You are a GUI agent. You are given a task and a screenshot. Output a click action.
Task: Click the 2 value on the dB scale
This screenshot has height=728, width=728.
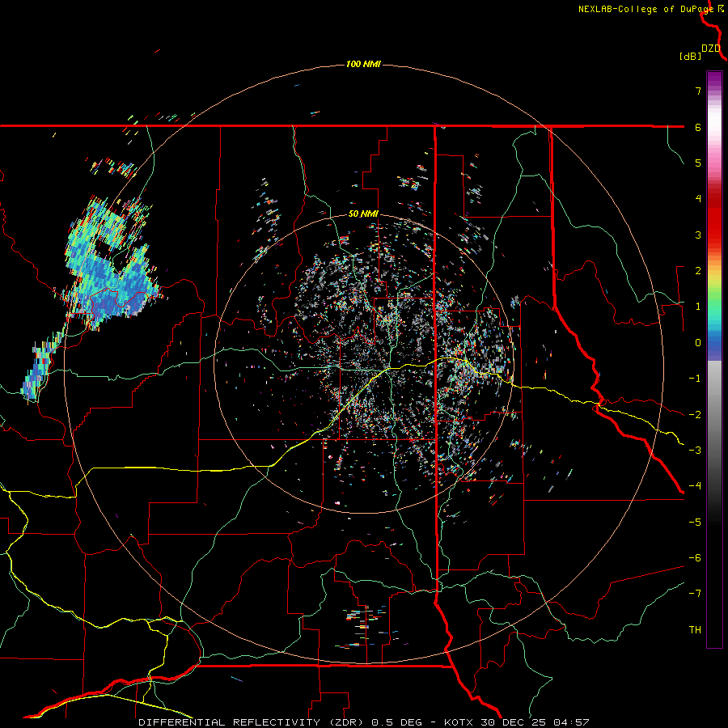[x=698, y=271]
